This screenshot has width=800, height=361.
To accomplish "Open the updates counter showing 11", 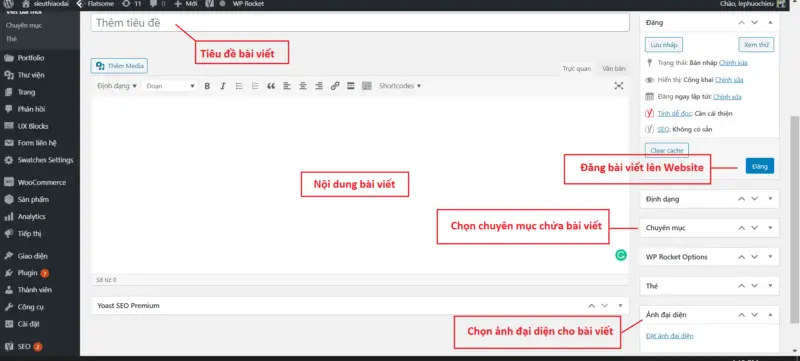I will (132, 4).
